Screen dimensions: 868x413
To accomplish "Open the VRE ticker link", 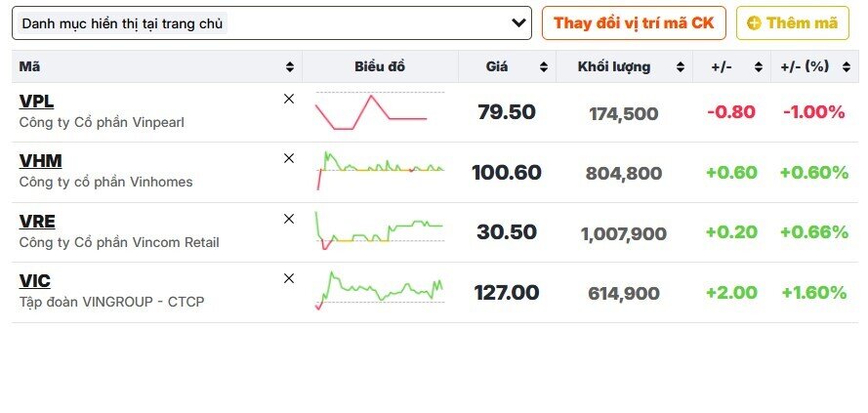I will coord(37,222).
